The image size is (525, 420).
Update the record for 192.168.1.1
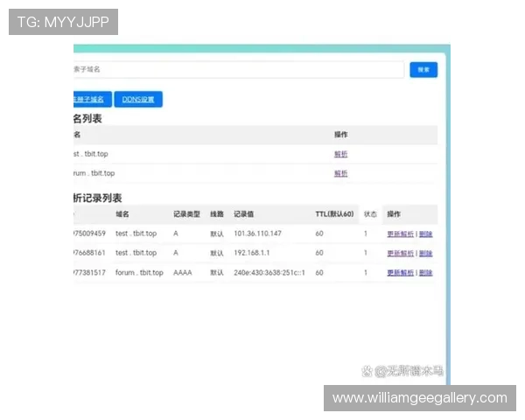click(401, 253)
